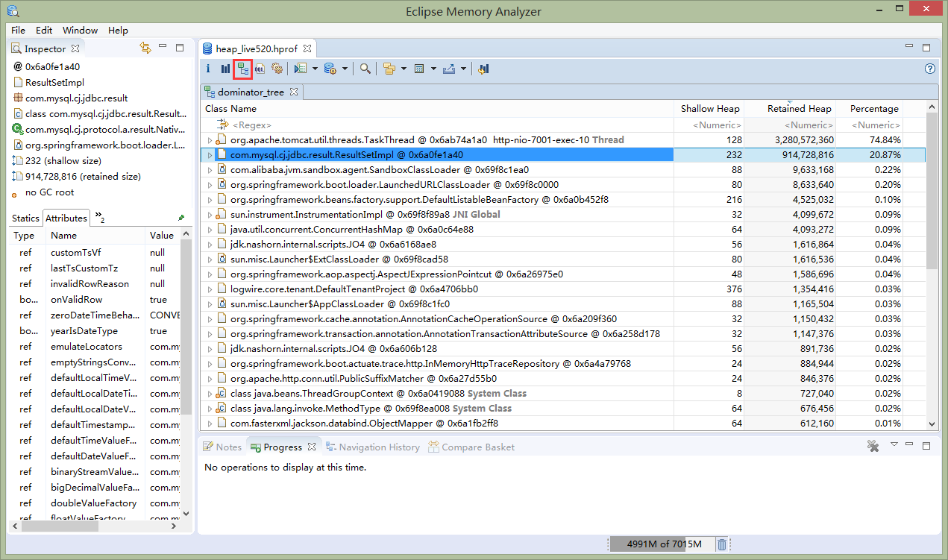Sort by Percentage column header
This screenshot has width=948, height=560.
[869, 109]
